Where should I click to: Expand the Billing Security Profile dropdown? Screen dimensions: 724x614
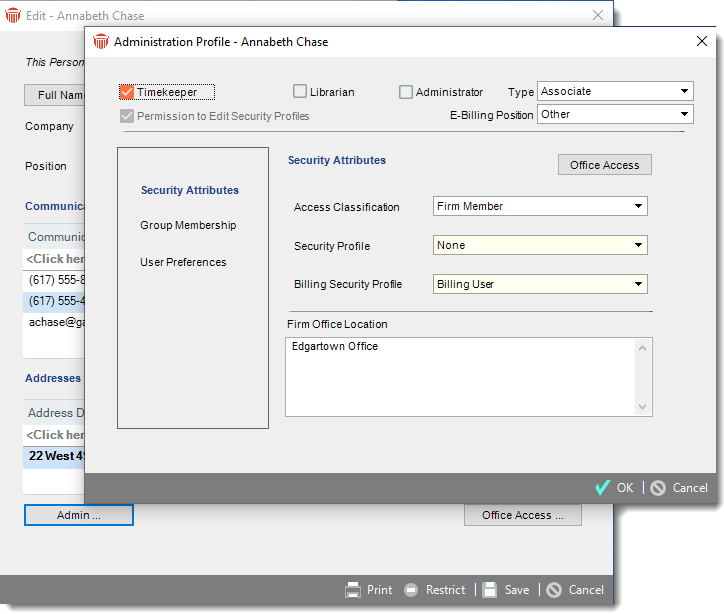pyautogui.click(x=540, y=284)
